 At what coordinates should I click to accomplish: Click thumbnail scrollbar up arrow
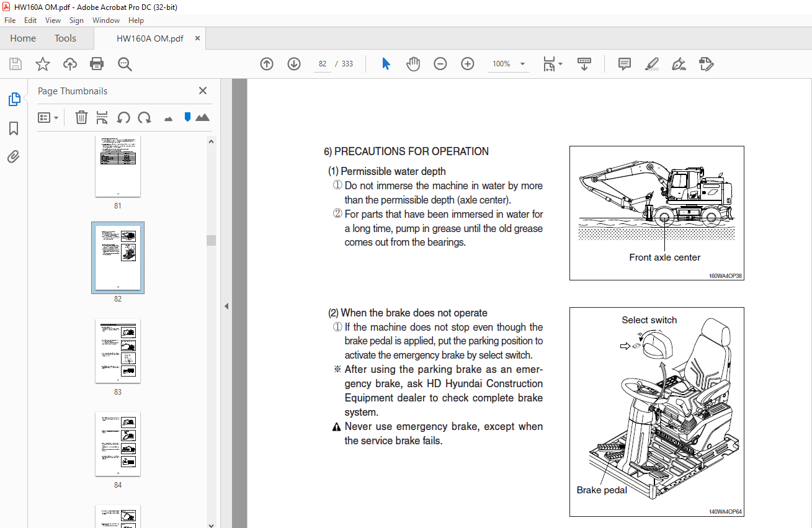[x=211, y=141]
